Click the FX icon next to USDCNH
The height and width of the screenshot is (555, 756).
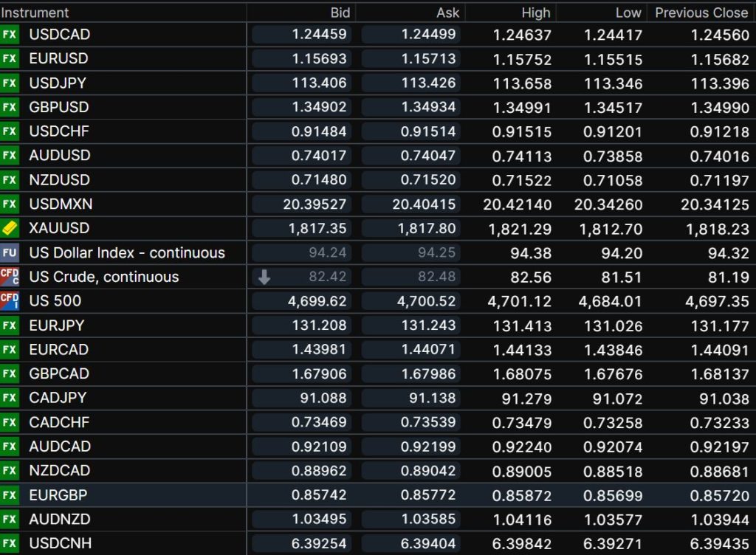10,544
